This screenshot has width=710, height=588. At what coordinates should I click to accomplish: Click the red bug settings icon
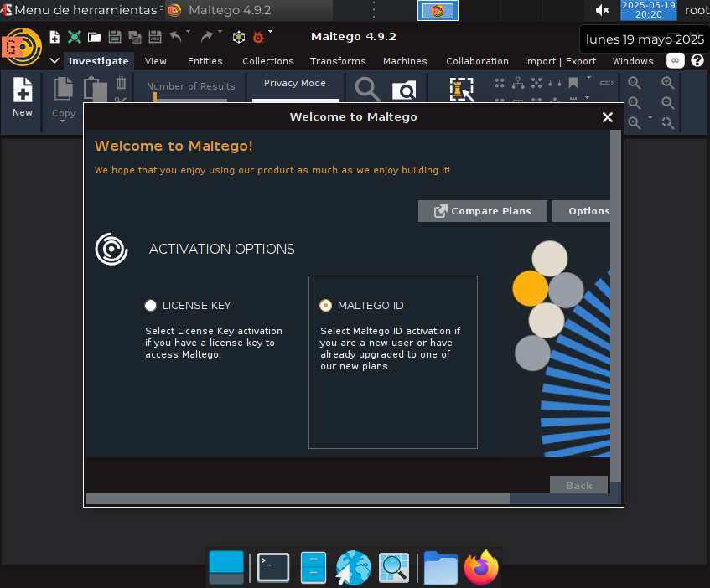(258, 37)
